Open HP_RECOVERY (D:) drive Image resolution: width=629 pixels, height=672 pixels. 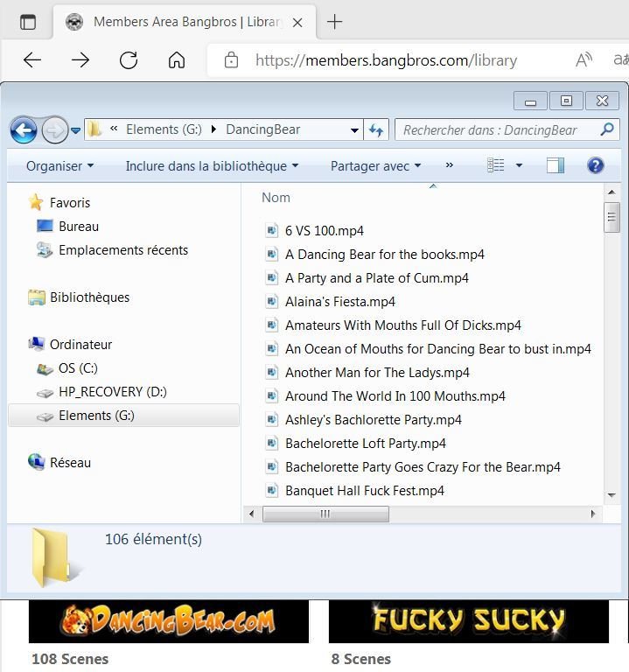coord(113,392)
